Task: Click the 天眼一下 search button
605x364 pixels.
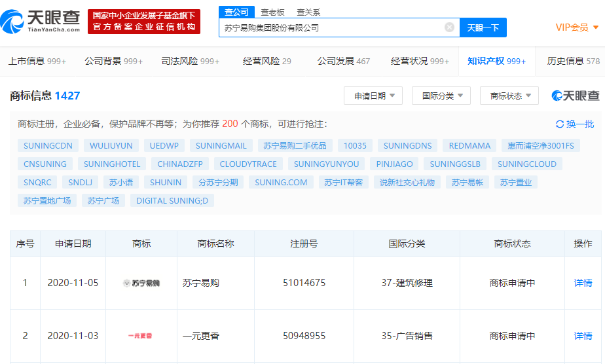Action: pos(483,27)
